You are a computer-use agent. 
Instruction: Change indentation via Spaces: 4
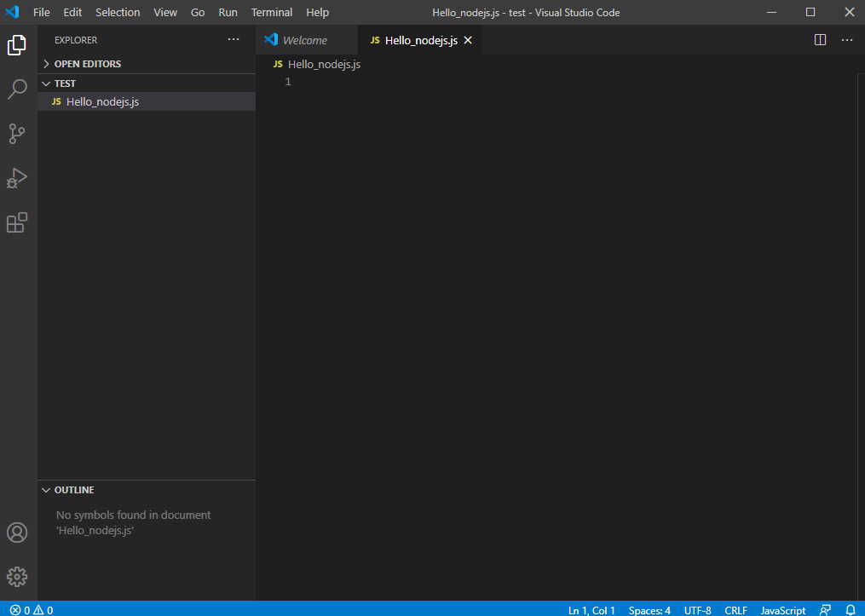tap(649, 610)
